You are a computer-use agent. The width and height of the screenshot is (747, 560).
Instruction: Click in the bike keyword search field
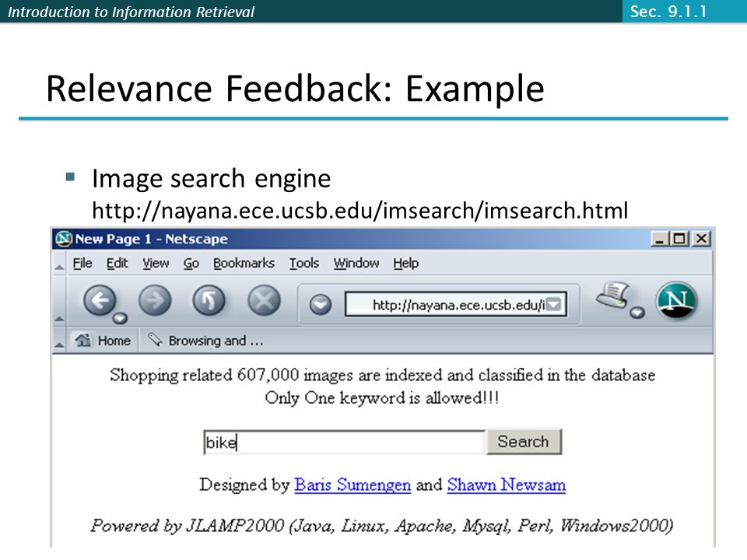(x=345, y=443)
